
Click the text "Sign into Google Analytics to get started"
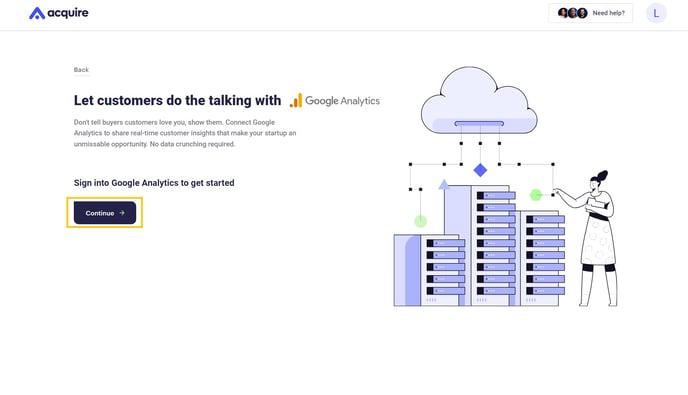coord(154,183)
